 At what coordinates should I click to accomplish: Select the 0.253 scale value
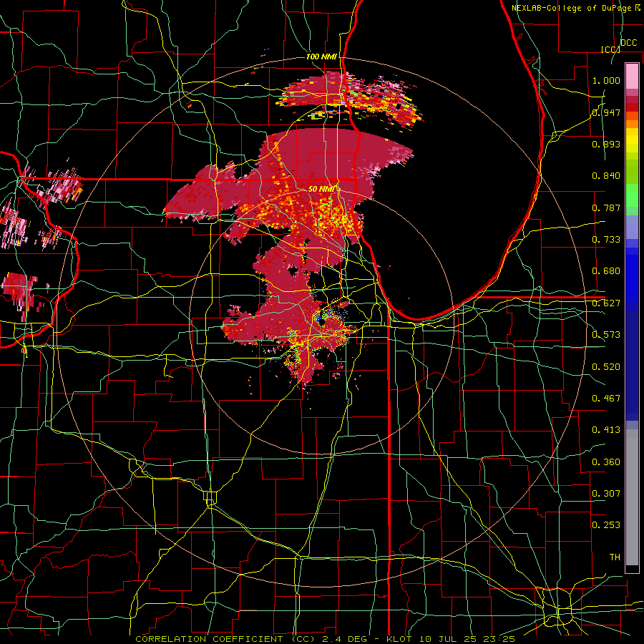606,525
